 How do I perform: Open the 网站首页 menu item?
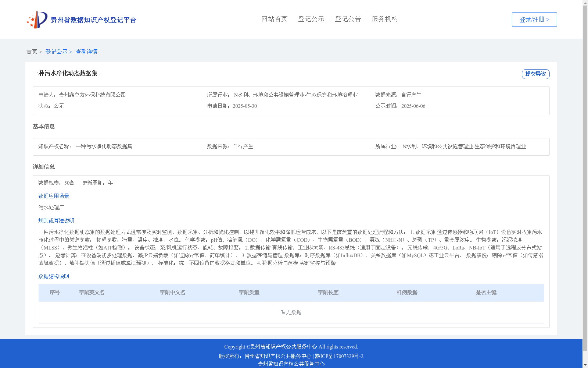275,19
